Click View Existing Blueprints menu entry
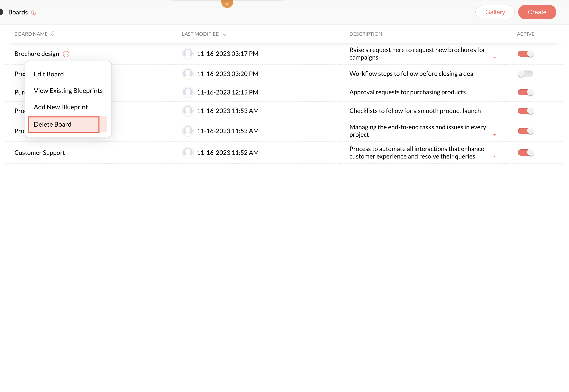The height and width of the screenshot is (392, 569). [x=68, y=91]
